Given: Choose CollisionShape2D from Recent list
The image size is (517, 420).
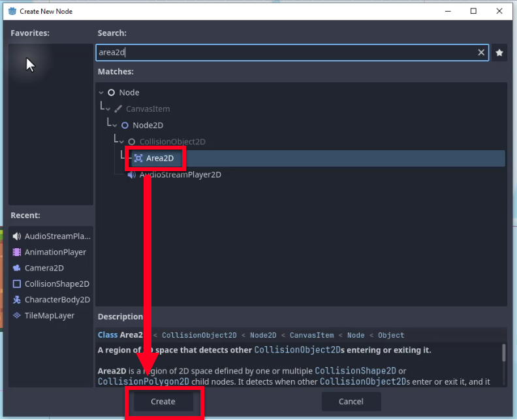Looking at the screenshot, I should coord(51,283).
